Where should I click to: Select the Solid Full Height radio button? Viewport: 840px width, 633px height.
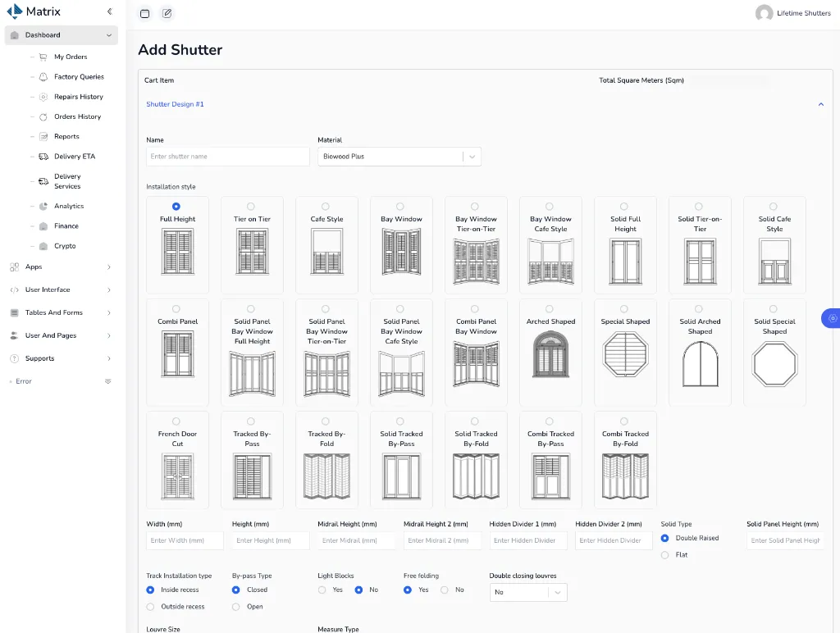coord(624,206)
